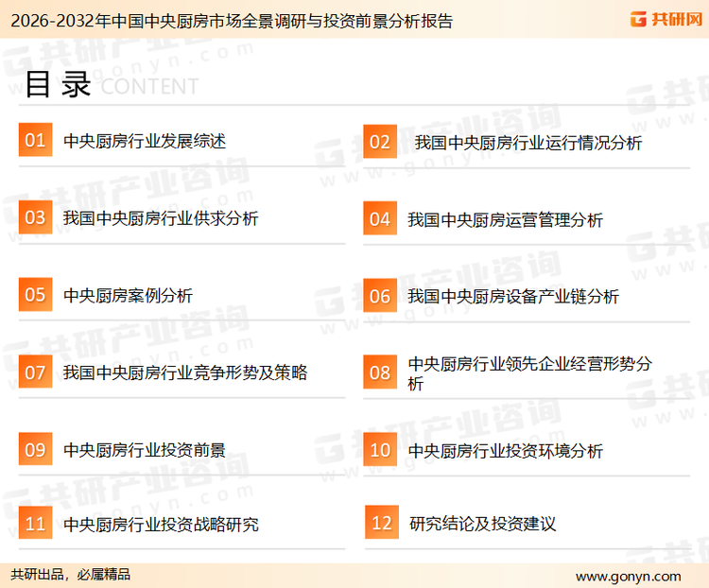Select the orange 01 number badge
709x588 pixels.
coord(35,140)
